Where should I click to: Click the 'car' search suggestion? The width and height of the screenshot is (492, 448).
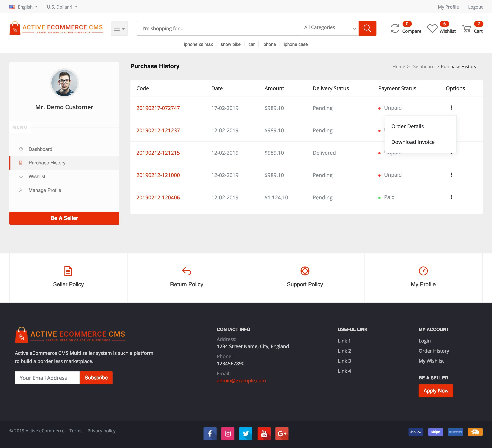(251, 44)
